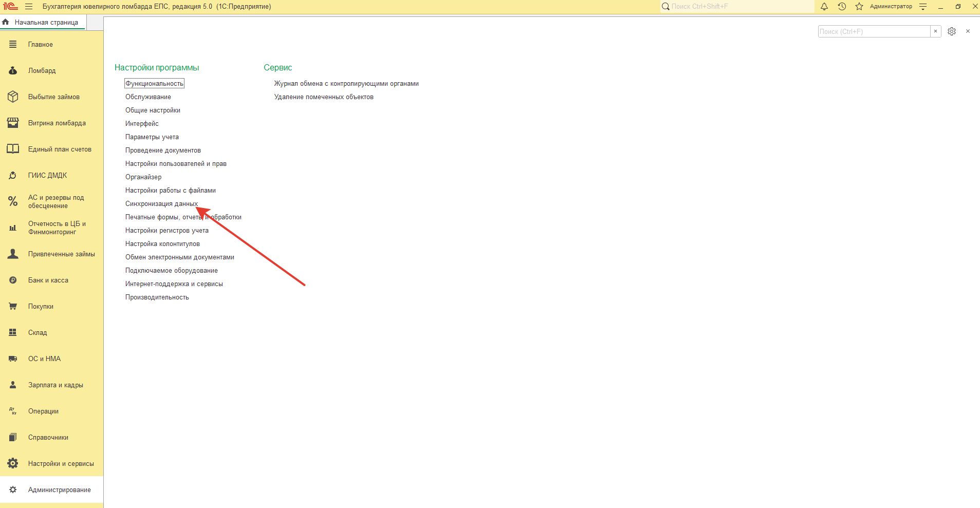Viewport: 980px width, 508px height.
Task: Click the 1C logo icon
Action: (10, 7)
